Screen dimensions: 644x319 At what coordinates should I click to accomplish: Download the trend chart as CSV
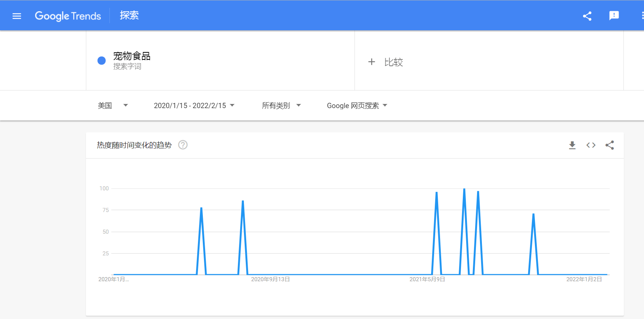[x=572, y=145]
